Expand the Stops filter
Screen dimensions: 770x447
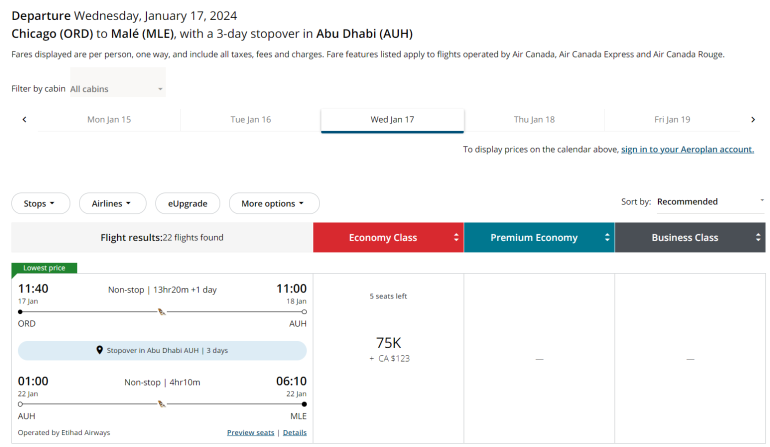(40, 203)
